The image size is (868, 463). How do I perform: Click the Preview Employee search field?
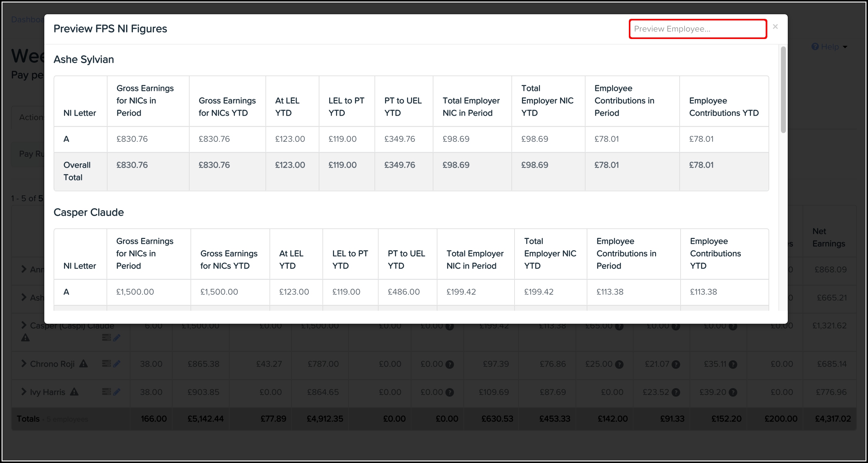click(x=698, y=29)
